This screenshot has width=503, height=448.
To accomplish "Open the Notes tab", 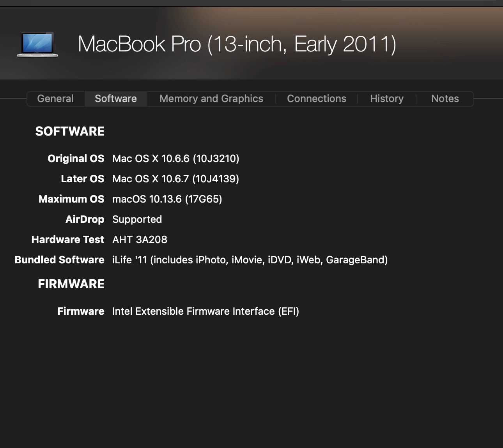I will coord(445,99).
